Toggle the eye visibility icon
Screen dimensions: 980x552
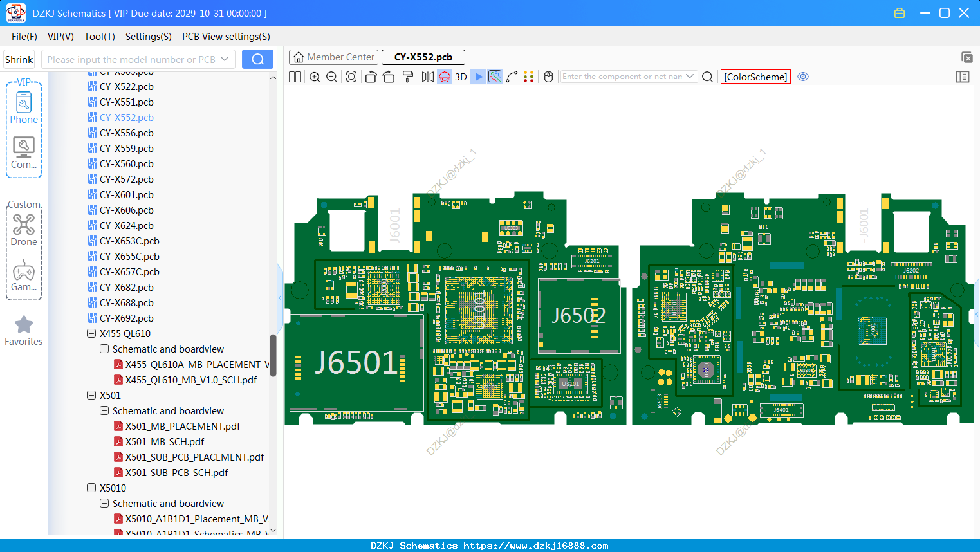(x=803, y=77)
